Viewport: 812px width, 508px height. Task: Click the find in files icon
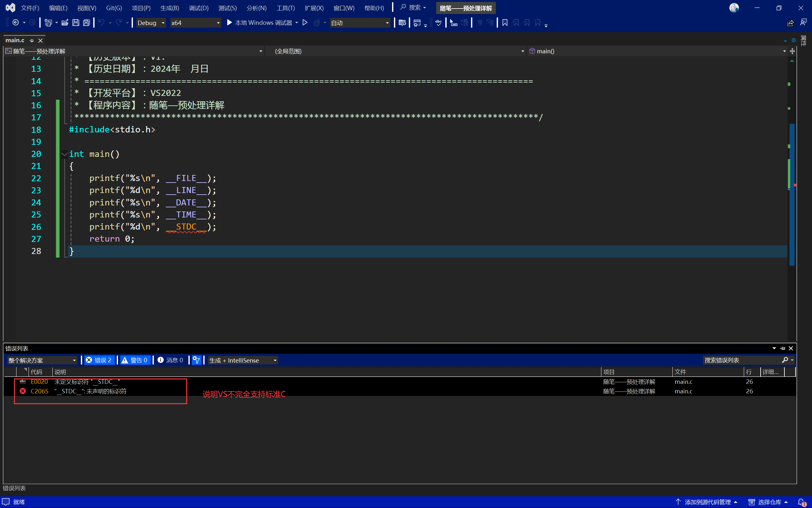click(402, 23)
